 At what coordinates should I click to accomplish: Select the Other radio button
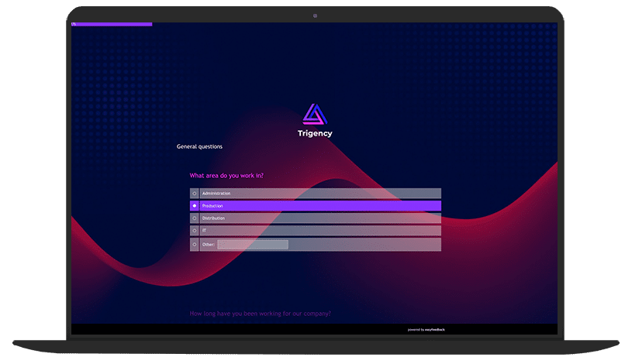(x=195, y=245)
